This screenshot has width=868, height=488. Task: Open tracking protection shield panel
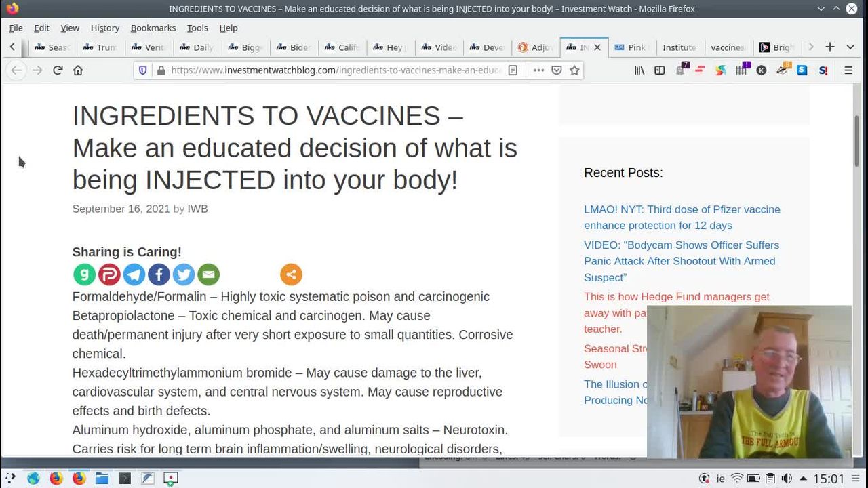[x=142, y=70]
